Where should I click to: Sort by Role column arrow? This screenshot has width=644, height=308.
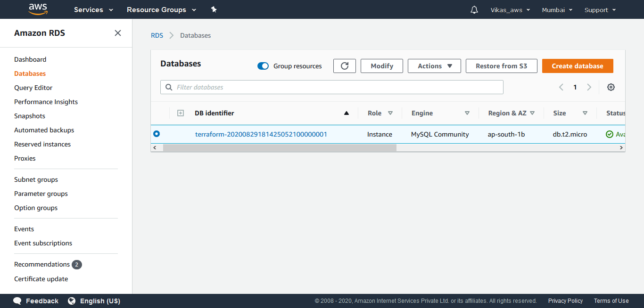point(390,113)
